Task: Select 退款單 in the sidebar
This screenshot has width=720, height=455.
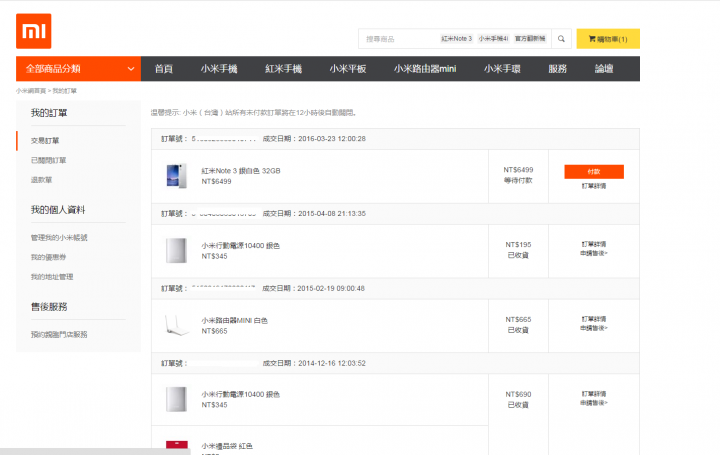Action: [x=41, y=180]
